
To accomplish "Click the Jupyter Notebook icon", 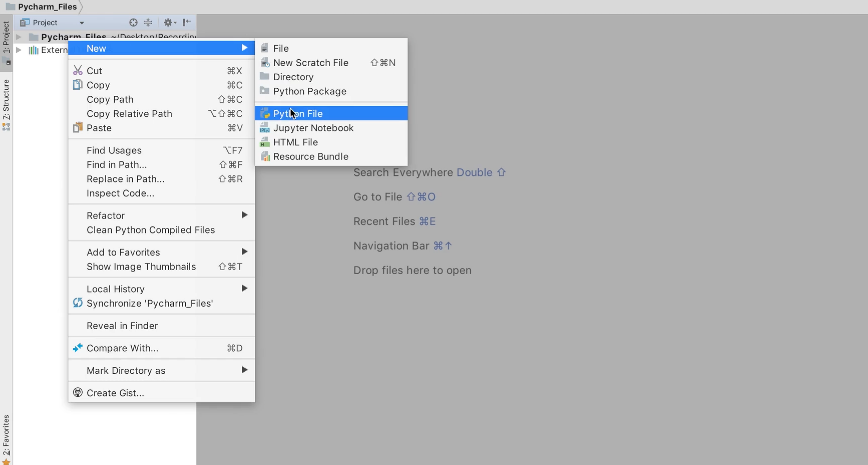I will click(265, 128).
